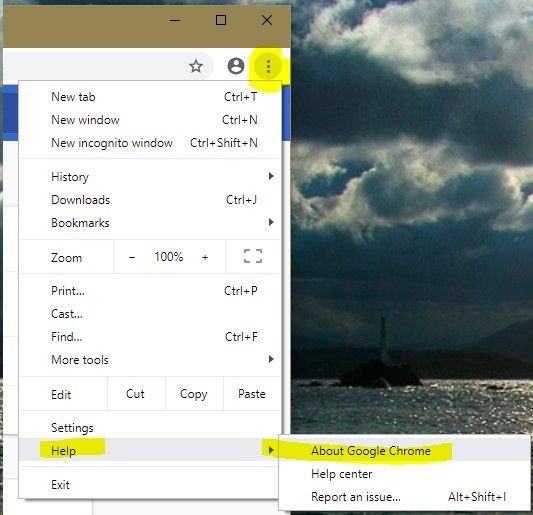Click the Cut button in Edit row
This screenshot has width=533, height=515.
pos(135,394)
